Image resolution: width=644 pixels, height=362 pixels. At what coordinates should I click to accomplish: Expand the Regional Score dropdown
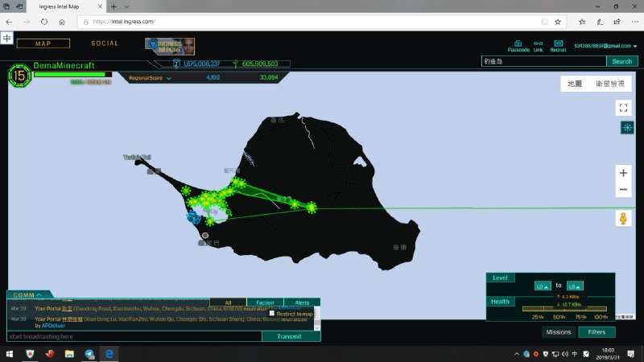(x=169, y=78)
